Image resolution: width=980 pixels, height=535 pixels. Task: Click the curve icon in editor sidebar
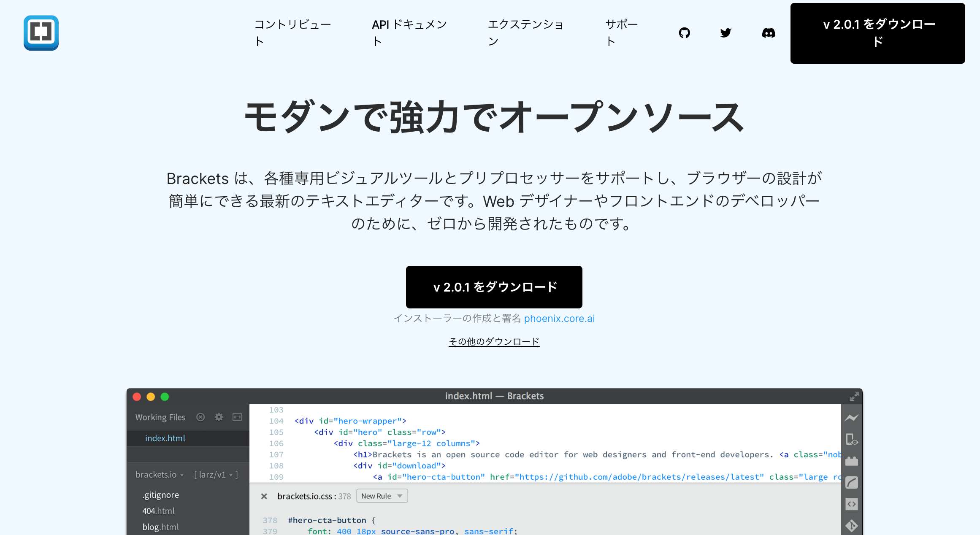tap(852, 483)
